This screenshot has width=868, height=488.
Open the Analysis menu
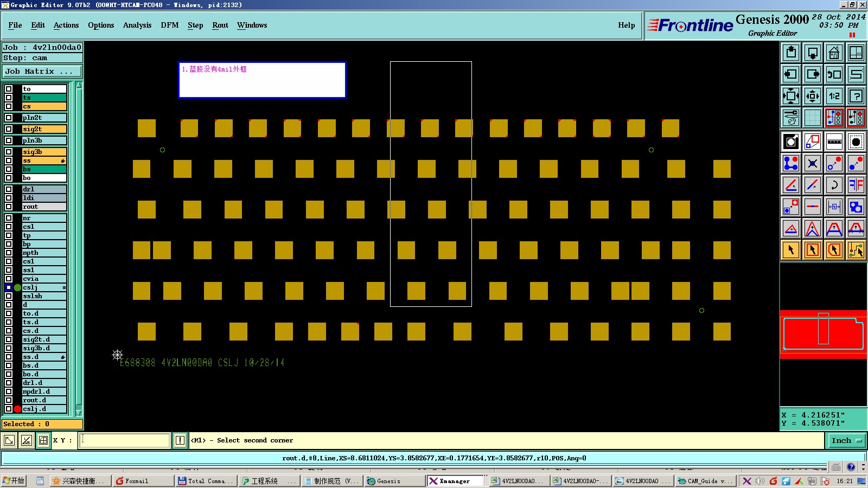[x=137, y=25]
